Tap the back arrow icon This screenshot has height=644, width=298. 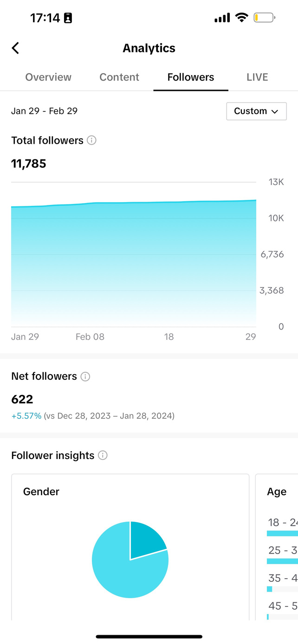click(x=15, y=48)
